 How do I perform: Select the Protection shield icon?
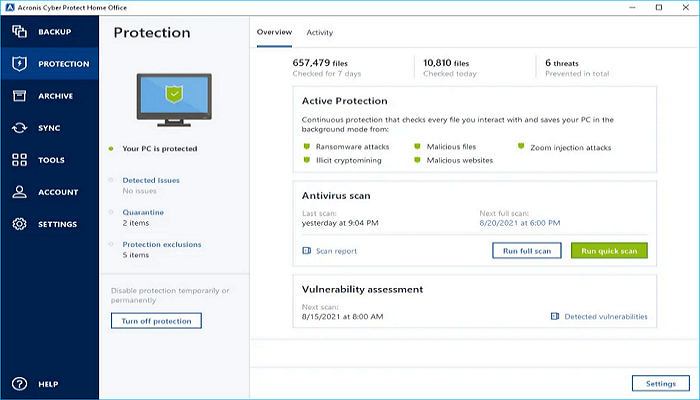[x=19, y=64]
